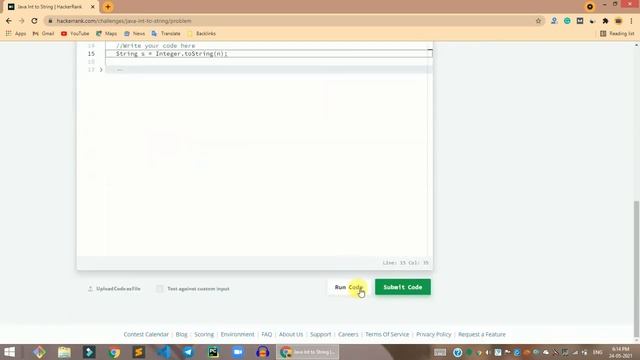Open File Explorer from the taskbar
This screenshot has height=360, width=640.
(x=64, y=352)
